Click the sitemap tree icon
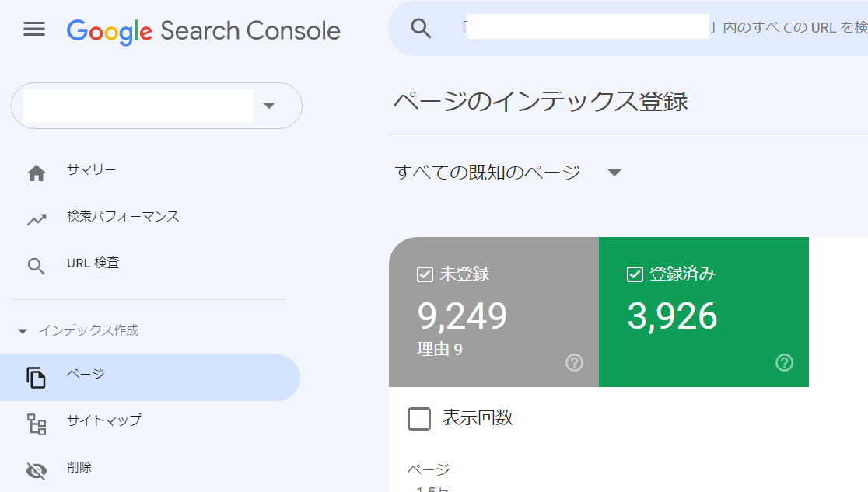868x492 pixels. tap(37, 424)
